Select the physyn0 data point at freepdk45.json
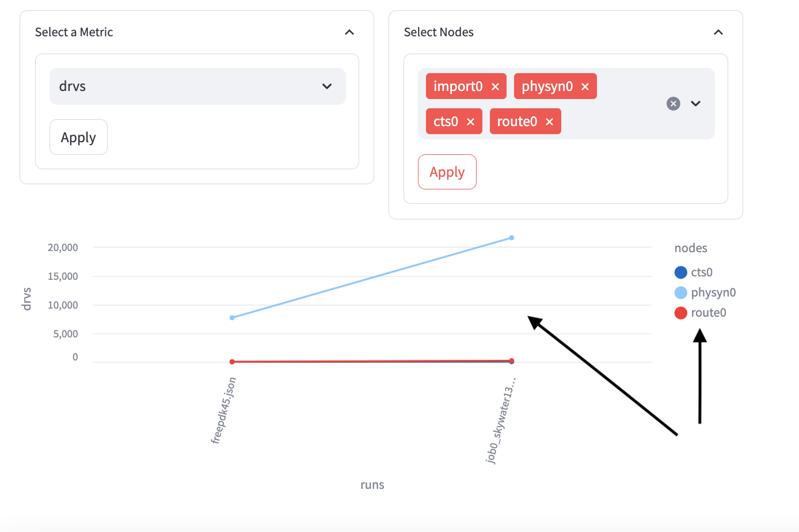 (232, 318)
